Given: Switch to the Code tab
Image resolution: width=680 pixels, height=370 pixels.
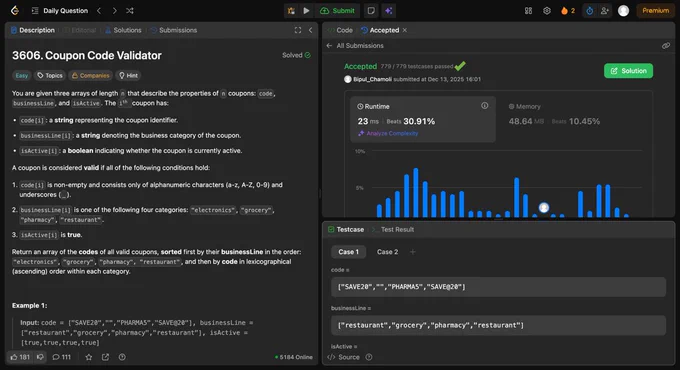Looking at the screenshot, I should click(340, 30).
